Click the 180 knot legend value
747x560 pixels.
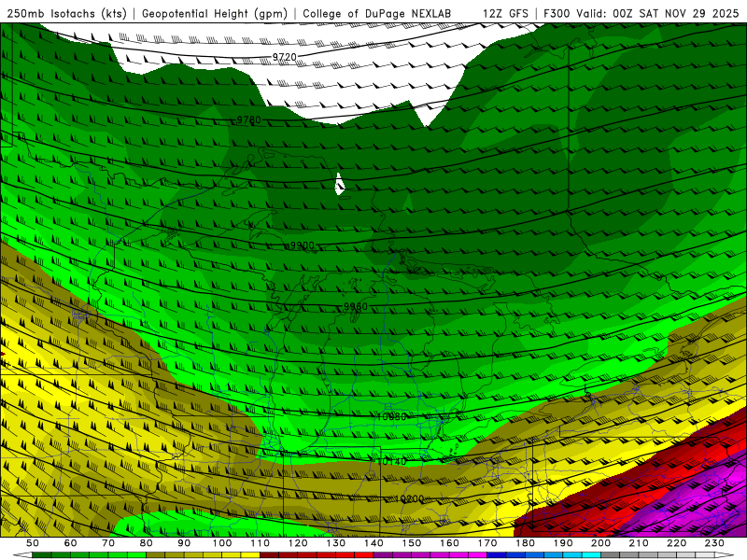coord(525,543)
